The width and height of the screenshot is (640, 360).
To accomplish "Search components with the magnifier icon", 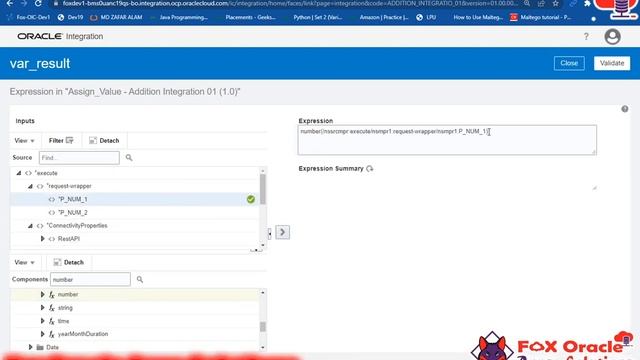I will pos(140,280).
